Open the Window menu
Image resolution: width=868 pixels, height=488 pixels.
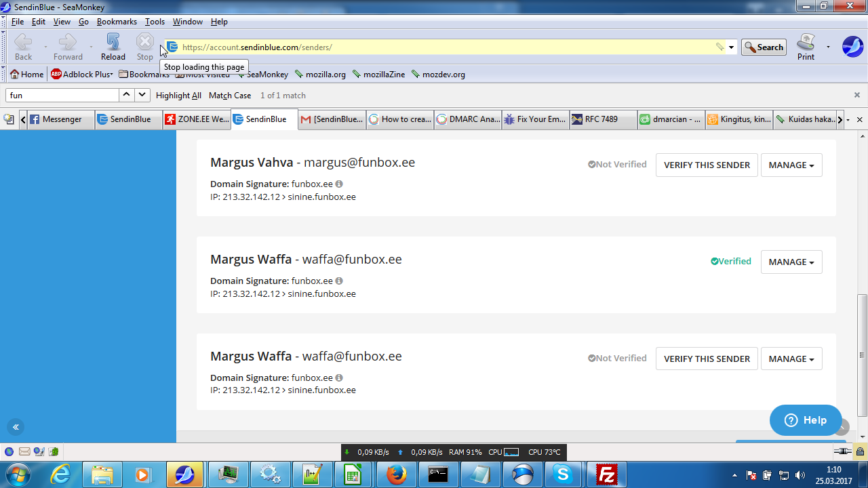(x=188, y=22)
